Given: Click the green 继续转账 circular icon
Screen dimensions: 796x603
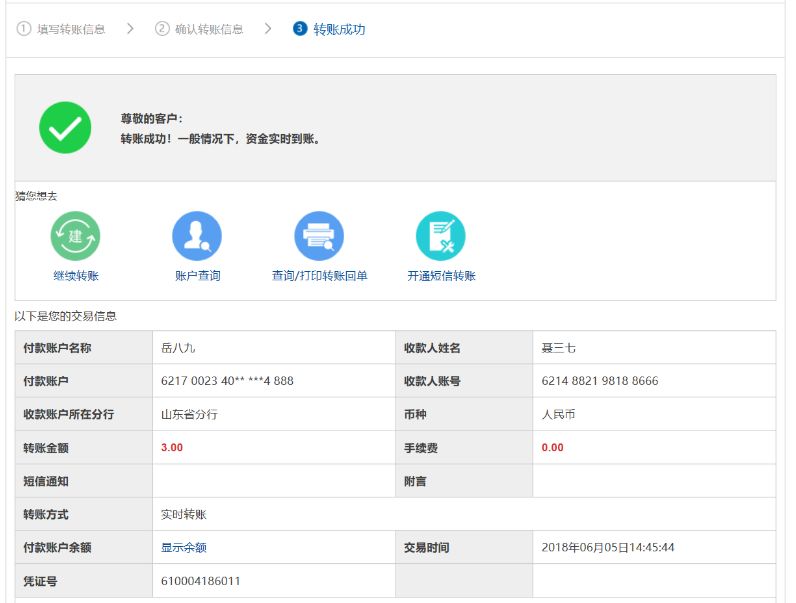Looking at the screenshot, I should coord(76,236).
